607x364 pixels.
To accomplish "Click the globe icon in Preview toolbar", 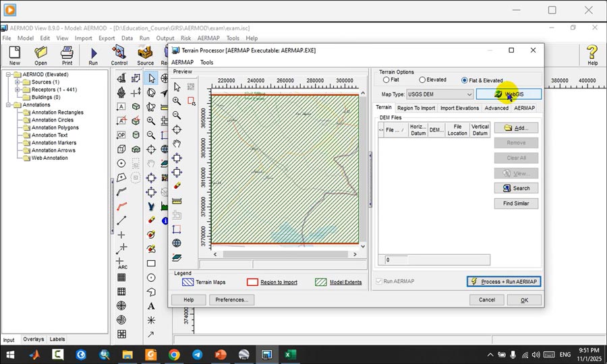I will 177,243.
